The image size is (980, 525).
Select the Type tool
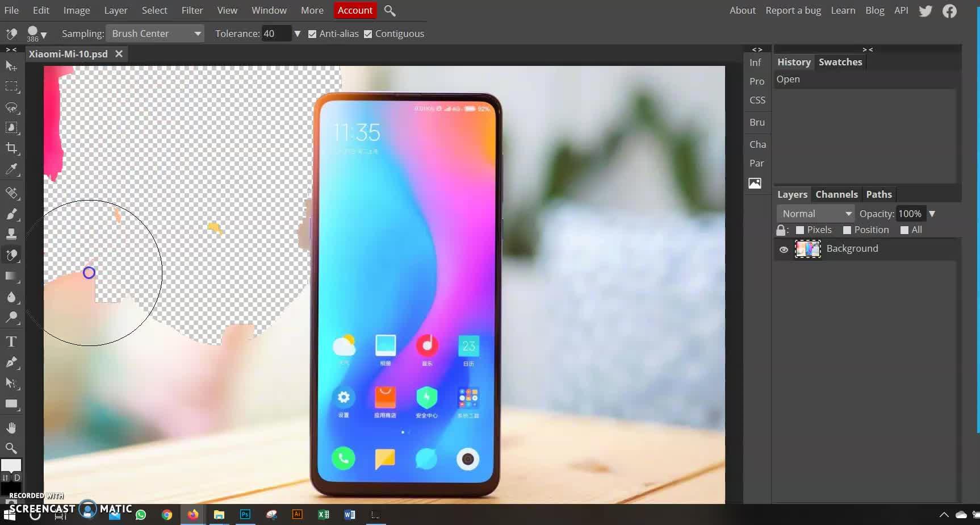pyautogui.click(x=11, y=341)
